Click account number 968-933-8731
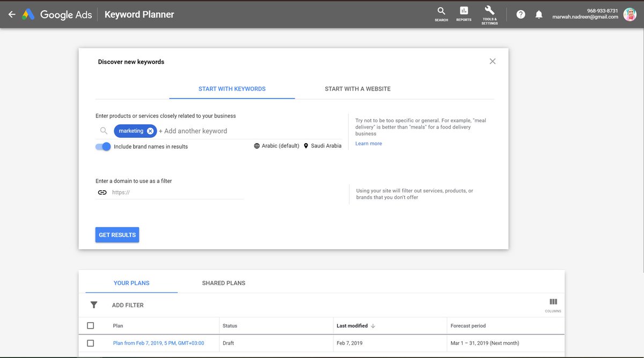Image resolution: width=644 pixels, height=358 pixels. click(602, 11)
